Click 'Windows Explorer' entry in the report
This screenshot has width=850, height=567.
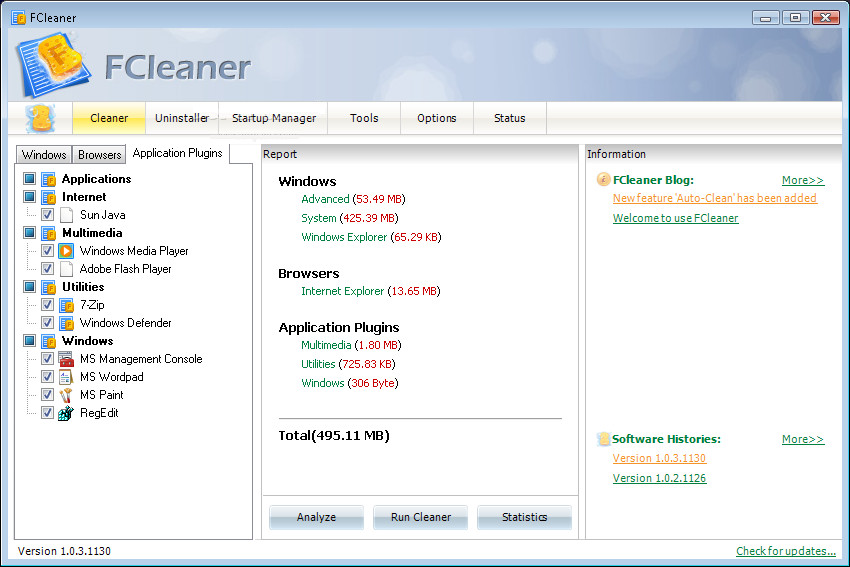tap(344, 237)
